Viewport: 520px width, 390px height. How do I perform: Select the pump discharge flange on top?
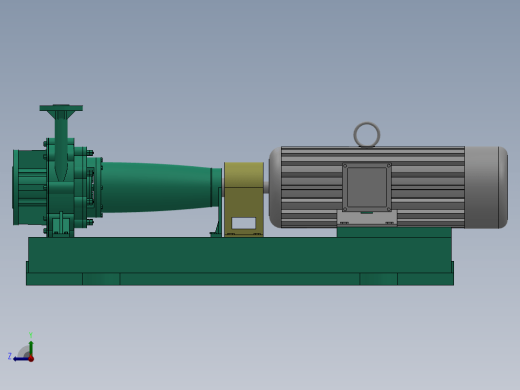61,108
